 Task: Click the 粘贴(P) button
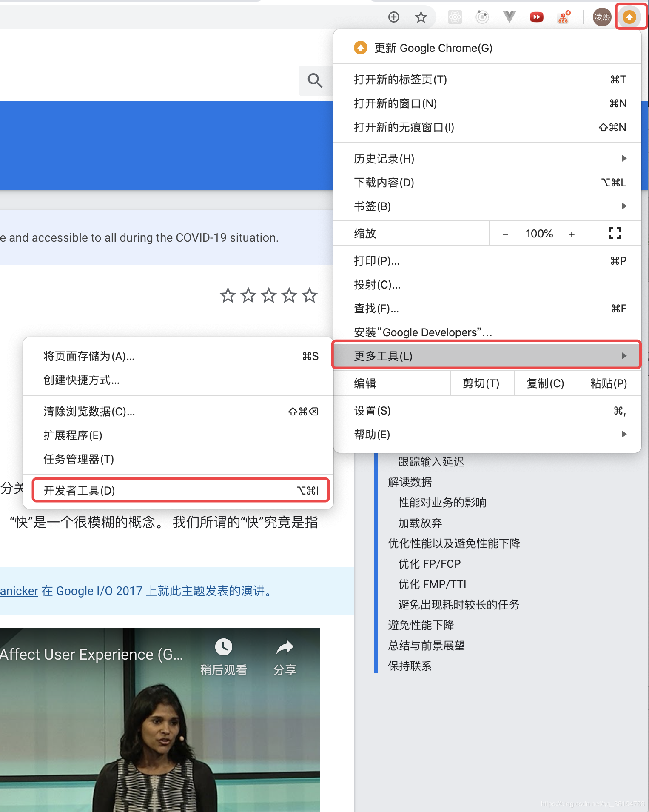(609, 383)
